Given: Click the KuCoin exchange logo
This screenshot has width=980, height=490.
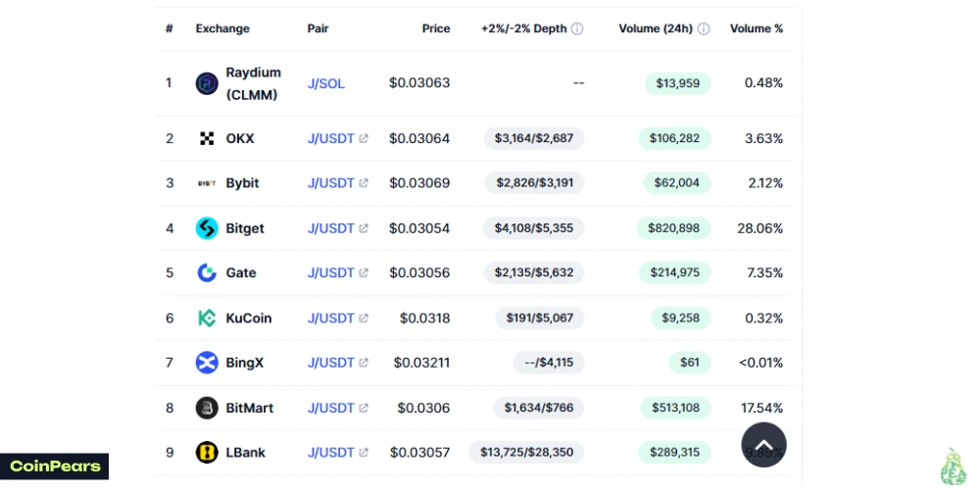Looking at the screenshot, I should point(207,318).
